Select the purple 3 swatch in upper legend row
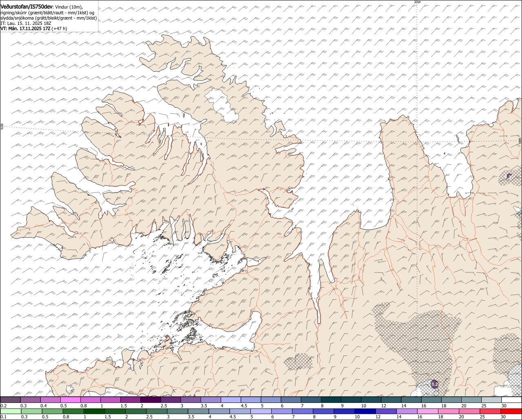 click(191, 400)
